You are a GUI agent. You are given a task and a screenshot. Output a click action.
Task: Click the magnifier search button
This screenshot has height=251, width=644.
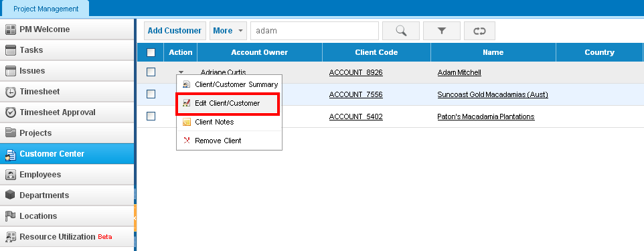coord(401,31)
